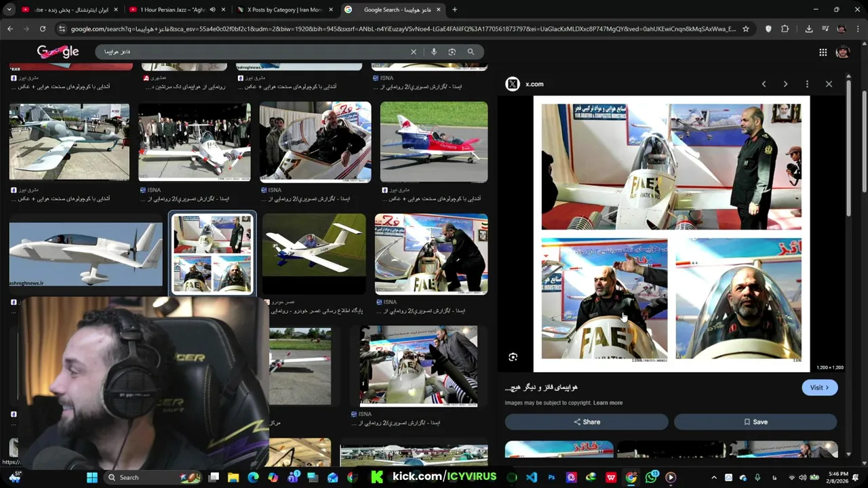
Task: Open the Chrome three-dot menu
Action: pos(858,29)
